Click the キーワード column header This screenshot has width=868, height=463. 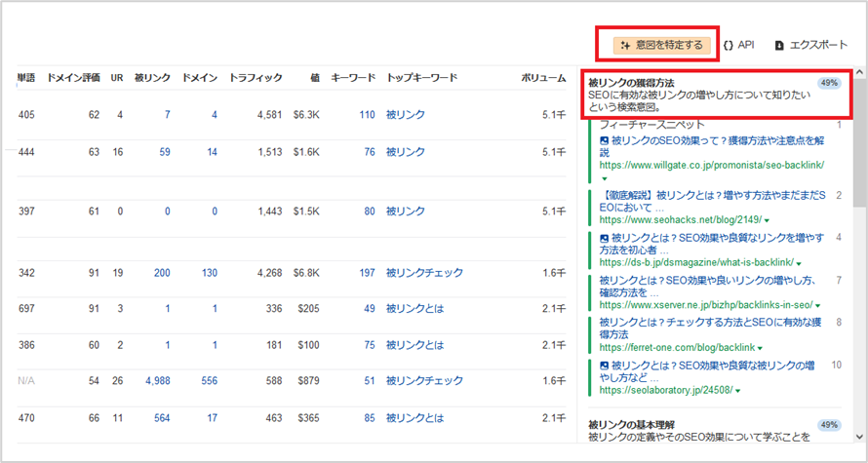tap(353, 78)
